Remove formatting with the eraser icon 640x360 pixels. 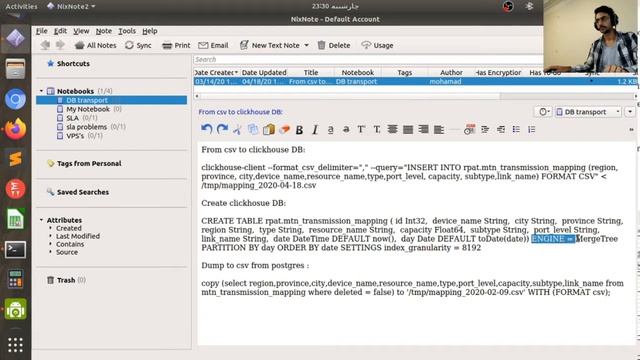click(x=284, y=129)
